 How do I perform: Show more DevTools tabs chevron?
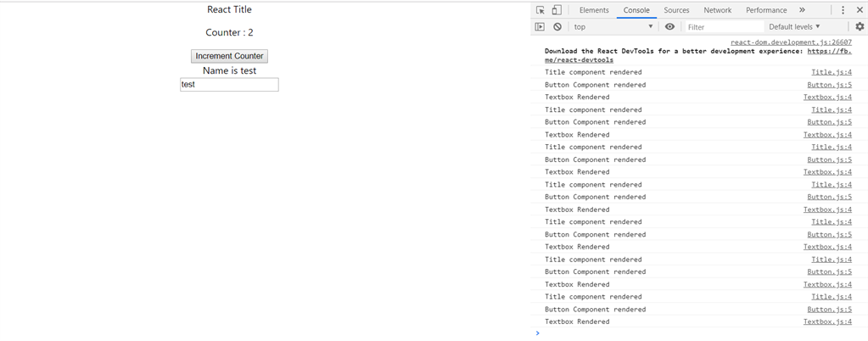(802, 10)
